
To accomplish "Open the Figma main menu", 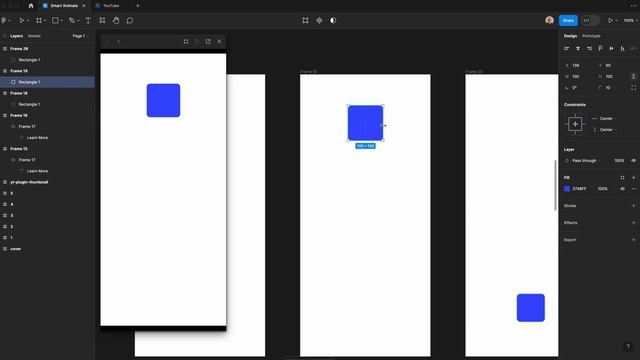I will click(x=4, y=20).
